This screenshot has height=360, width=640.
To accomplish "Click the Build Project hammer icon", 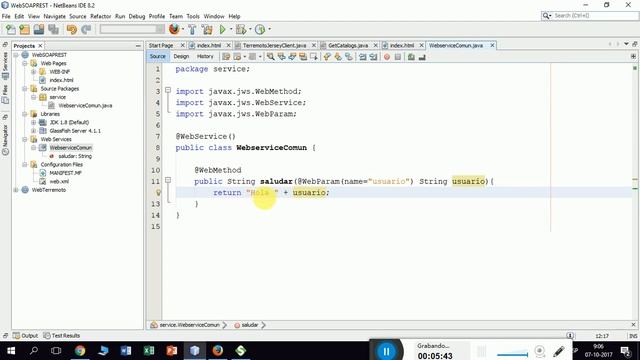I will [x=192, y=29].
